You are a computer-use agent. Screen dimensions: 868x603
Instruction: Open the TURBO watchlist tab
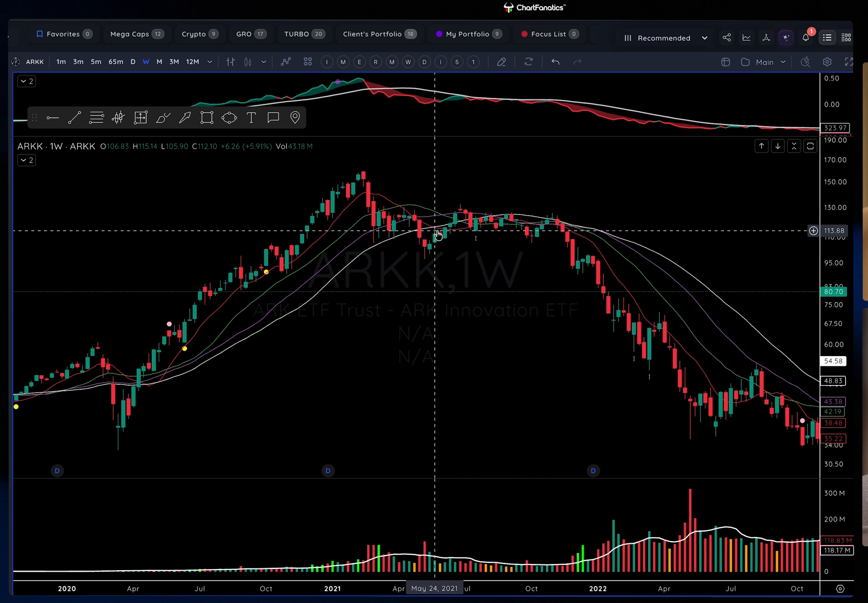tap(304, 34)
